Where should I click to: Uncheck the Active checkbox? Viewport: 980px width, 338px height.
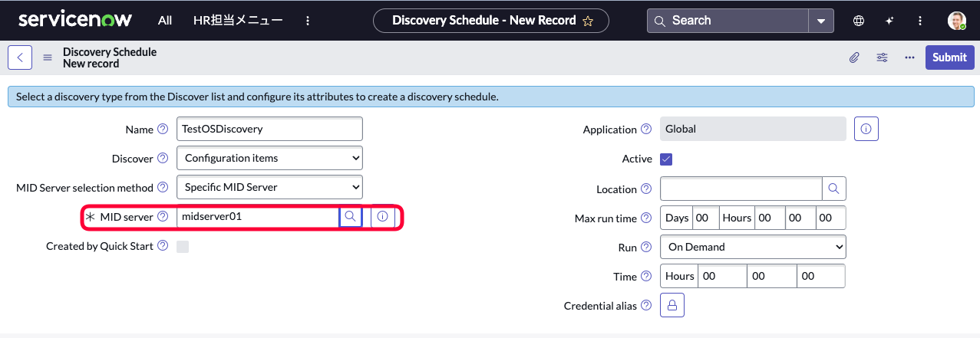pos(666,159)
